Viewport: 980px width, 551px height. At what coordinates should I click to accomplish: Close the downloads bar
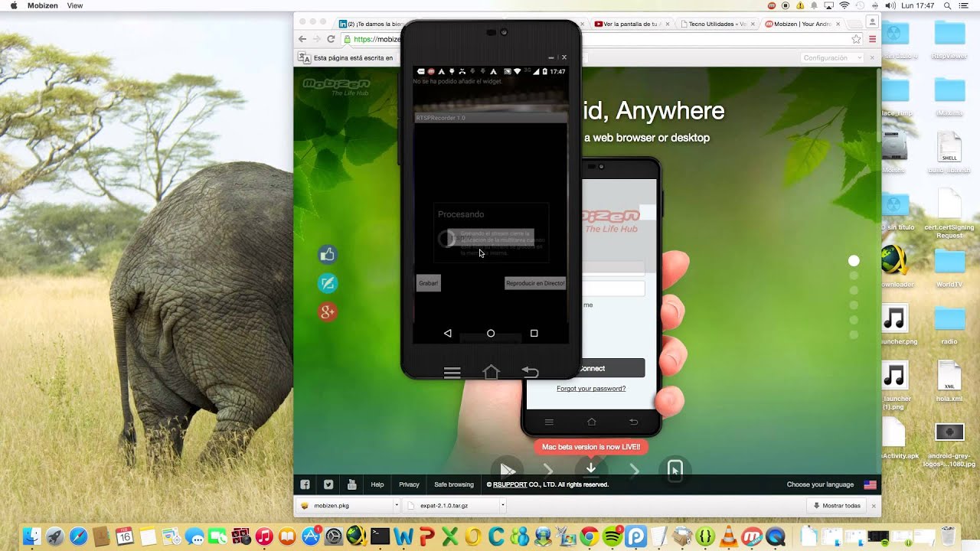coord(874,506)
